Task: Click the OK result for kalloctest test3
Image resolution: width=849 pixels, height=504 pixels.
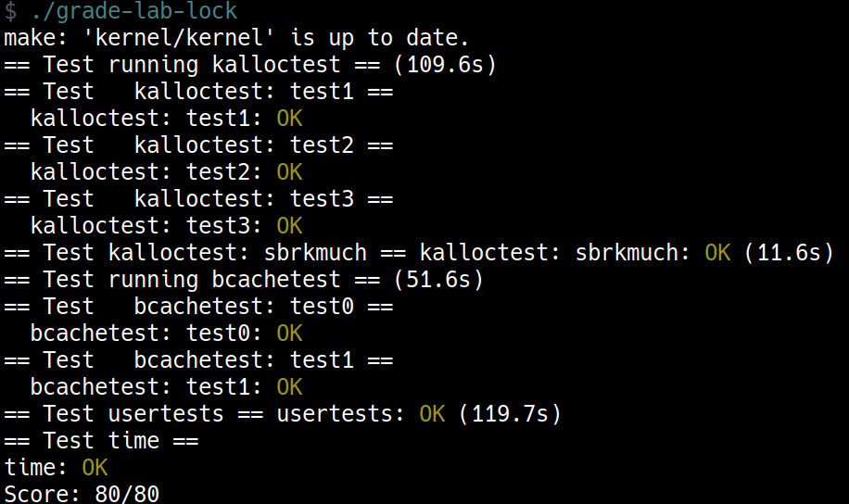Action: coord(289,226)
